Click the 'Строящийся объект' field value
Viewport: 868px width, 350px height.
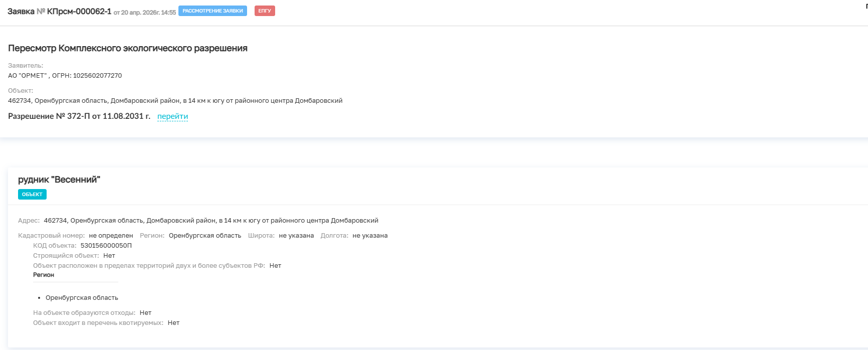(x=109, y=256)
